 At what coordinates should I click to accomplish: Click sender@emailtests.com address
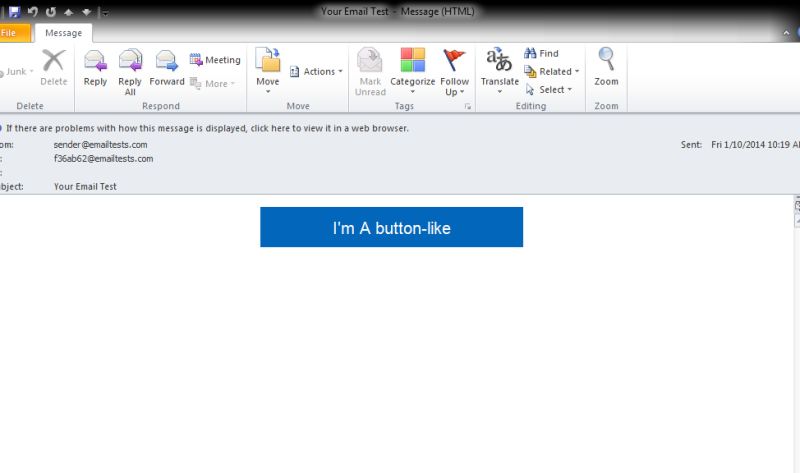(x=101, y=145)
